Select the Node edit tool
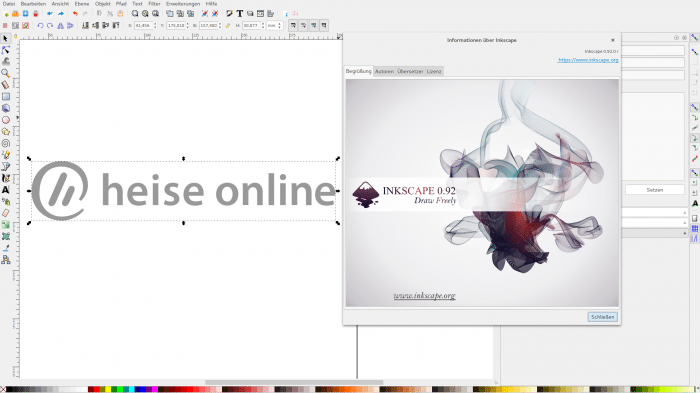This screenshot has width=700, height=393. click(6, 50)
